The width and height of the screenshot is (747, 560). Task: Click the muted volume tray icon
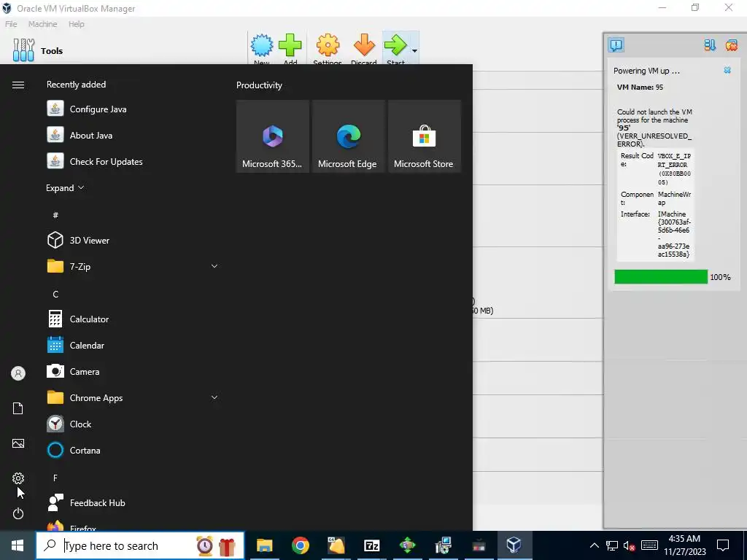point(630,545)
